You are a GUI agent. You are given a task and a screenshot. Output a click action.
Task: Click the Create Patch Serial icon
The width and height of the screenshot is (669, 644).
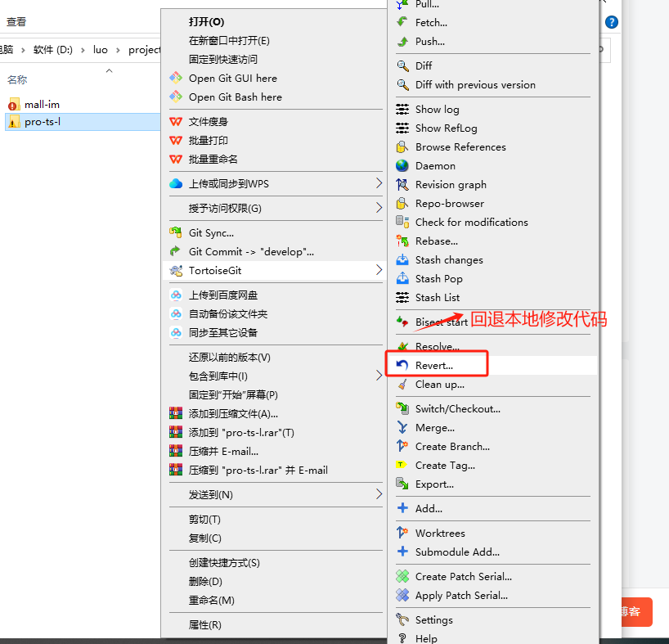pyautogui.click(x=402, y=576)
